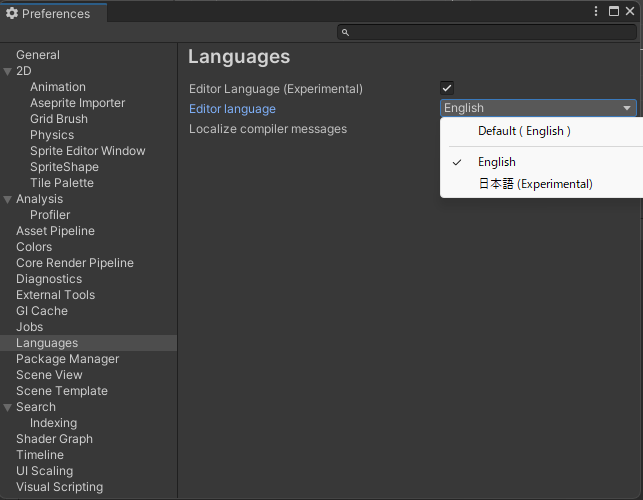This screenshot has height=500, width=643.
Task: Click the search magnifier icon
Action: tap(345, 32)
